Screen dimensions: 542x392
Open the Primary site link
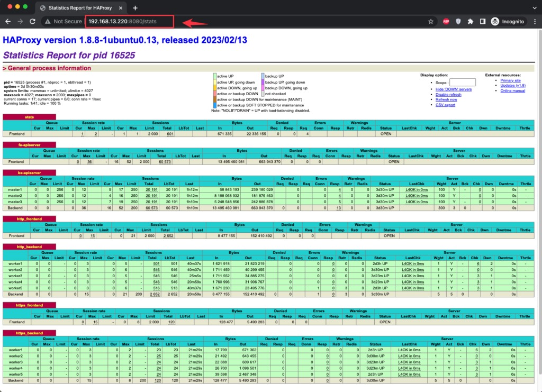(x=510, y=80)
